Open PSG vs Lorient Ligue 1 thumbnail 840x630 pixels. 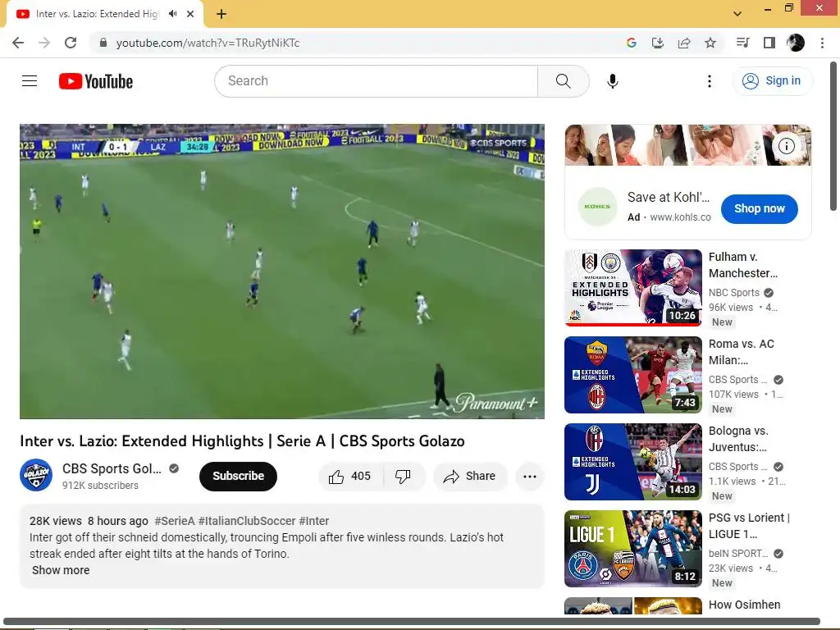632,549
